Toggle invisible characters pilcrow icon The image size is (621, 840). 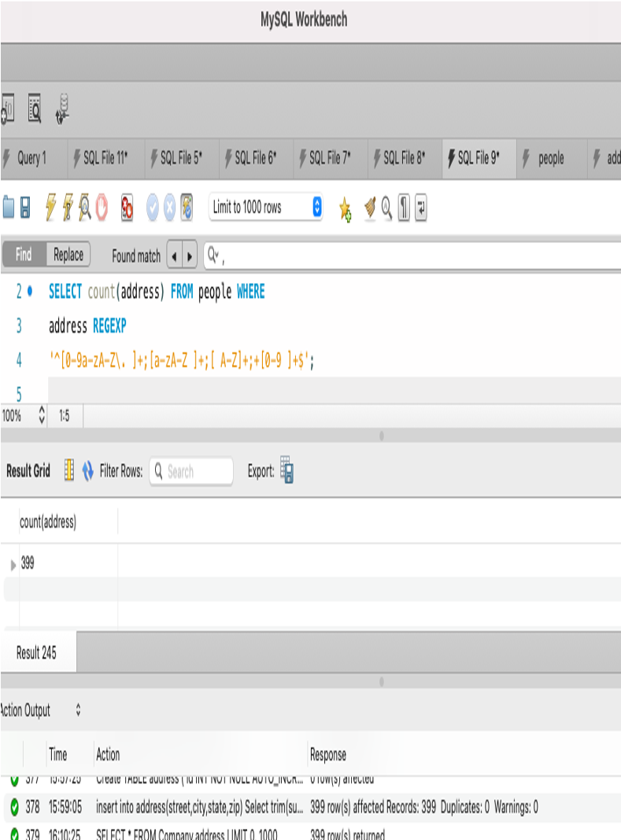pyautogui.click(x=404, y=208)
